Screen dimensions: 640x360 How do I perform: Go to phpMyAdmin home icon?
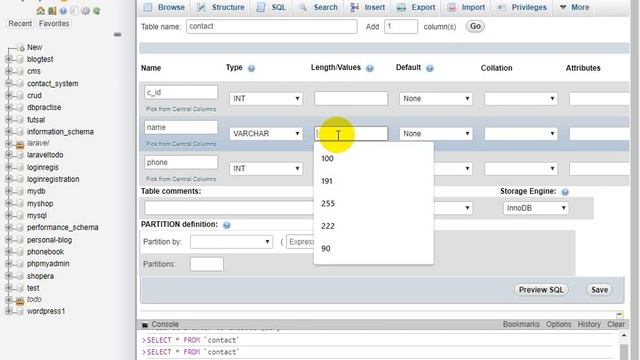[x=40, y=11]
